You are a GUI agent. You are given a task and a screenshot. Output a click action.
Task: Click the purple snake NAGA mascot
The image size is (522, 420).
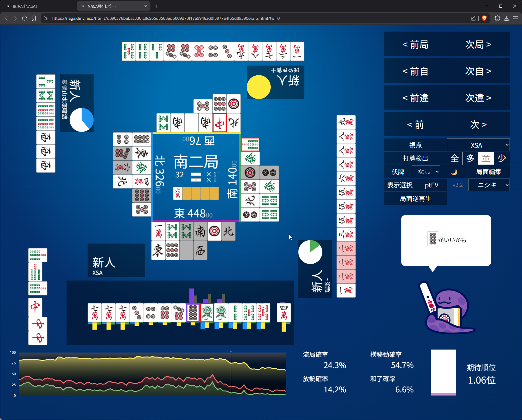coord(446,310)
